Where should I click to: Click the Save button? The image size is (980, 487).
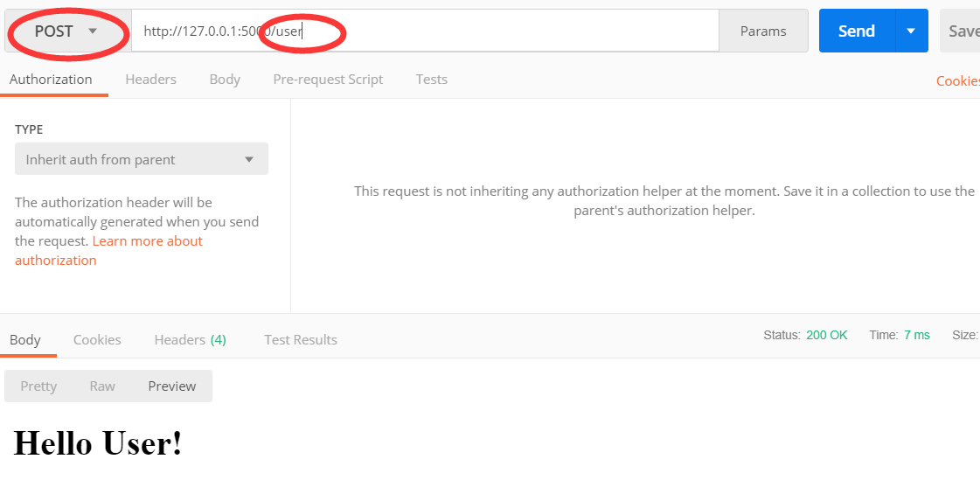point(963,31)
